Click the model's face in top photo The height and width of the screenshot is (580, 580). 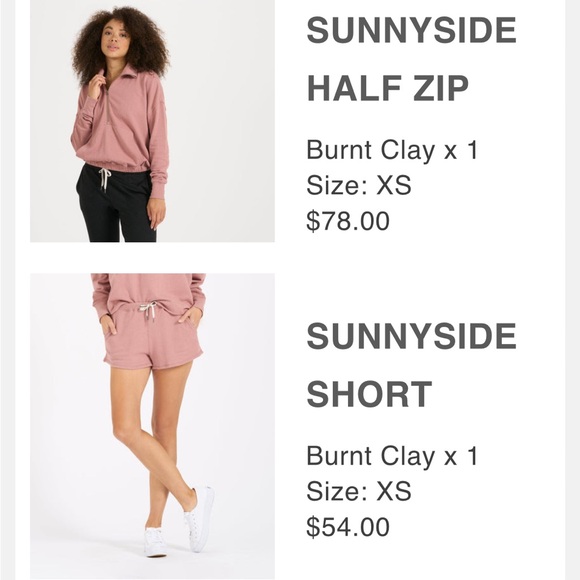pyautogui.click(x=114, y=37)
